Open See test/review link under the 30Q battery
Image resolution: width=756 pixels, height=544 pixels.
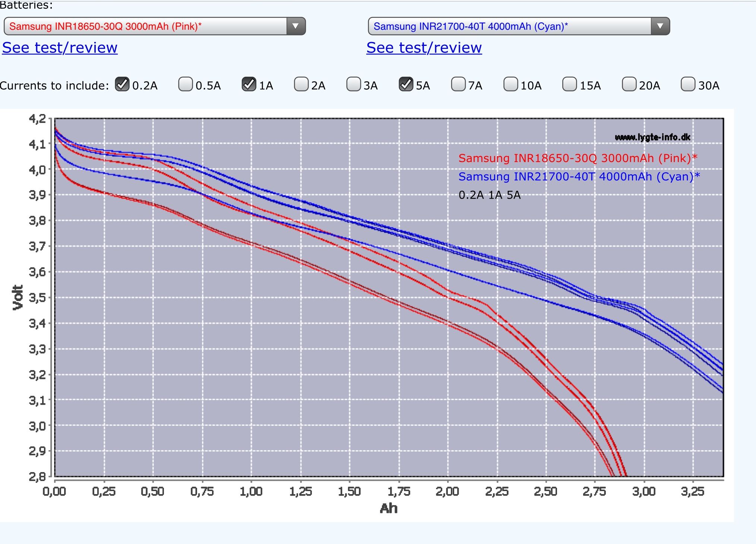click(x=60, y=48)
